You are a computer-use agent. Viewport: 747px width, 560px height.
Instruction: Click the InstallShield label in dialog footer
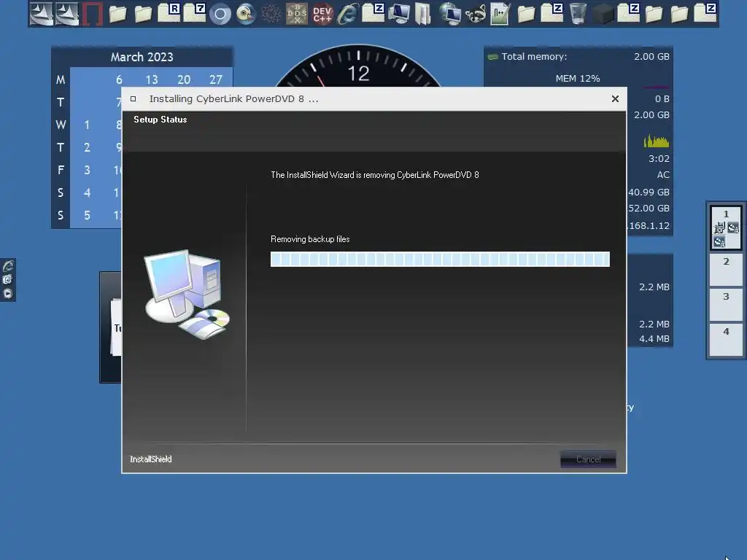[x=150, y=459]
